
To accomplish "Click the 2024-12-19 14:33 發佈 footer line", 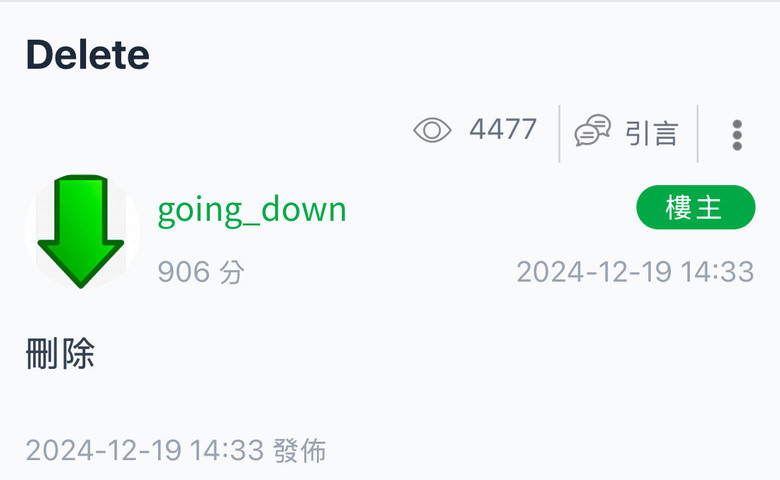I will coord(176,451).
